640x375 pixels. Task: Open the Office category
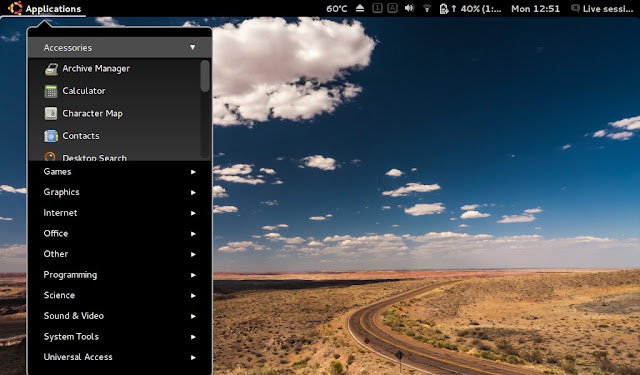[x=120, y=233]
